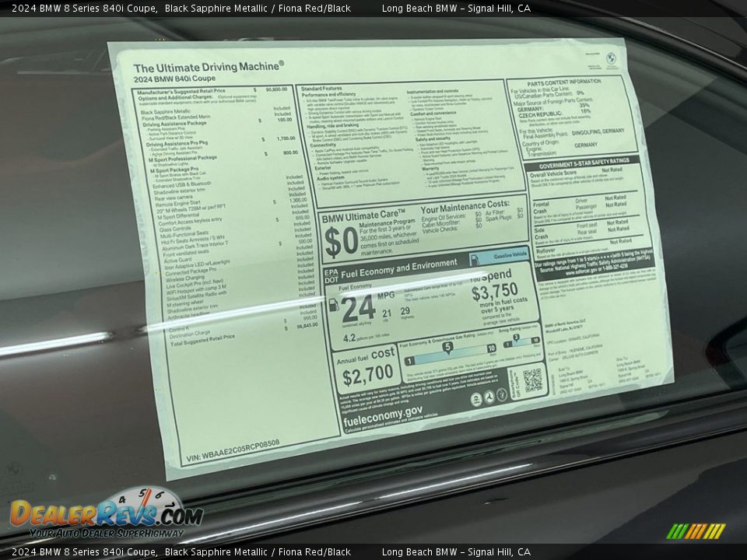Click 'GOVERNMENT 5-STAR SAFETY RATINGS' header
Image resolution: width=747 pixels, height=560 pixels.
pyautogui.click(x=584, y=163)
